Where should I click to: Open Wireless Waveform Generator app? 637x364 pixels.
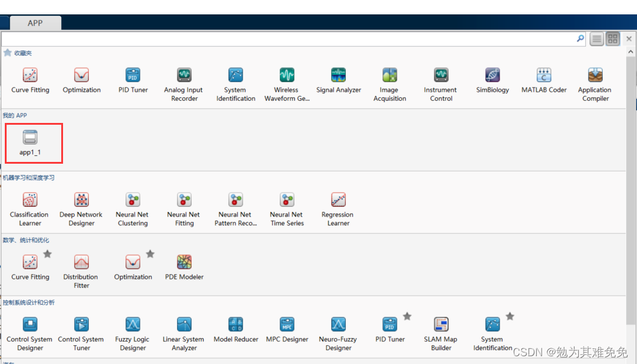[287, 85]
